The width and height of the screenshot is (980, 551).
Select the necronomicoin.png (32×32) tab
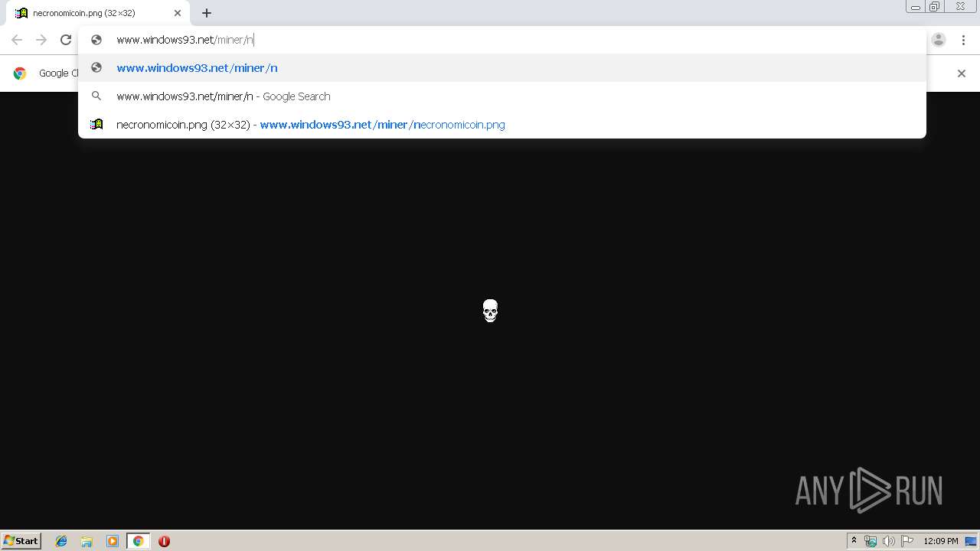(x=99, y=13)
